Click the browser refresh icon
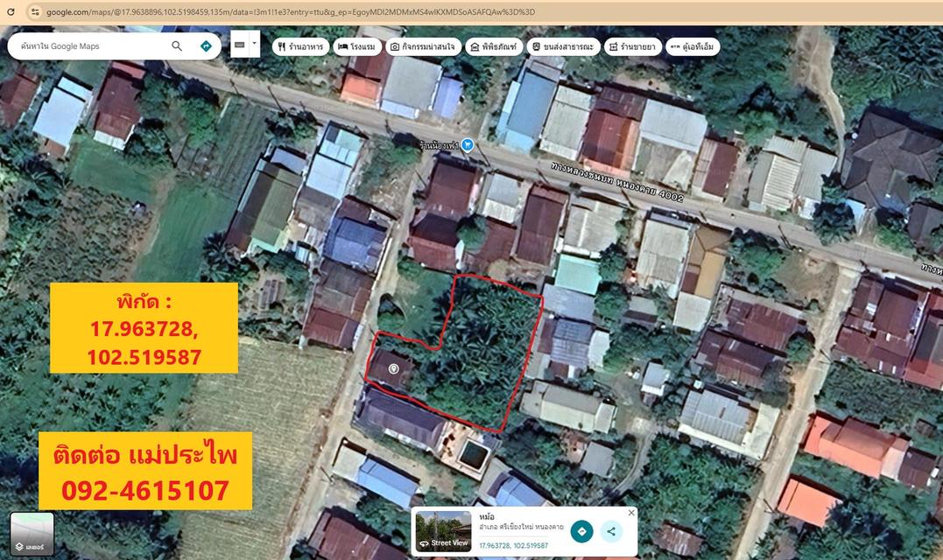The width and height of the screenshot is (943, 560). 10,11
